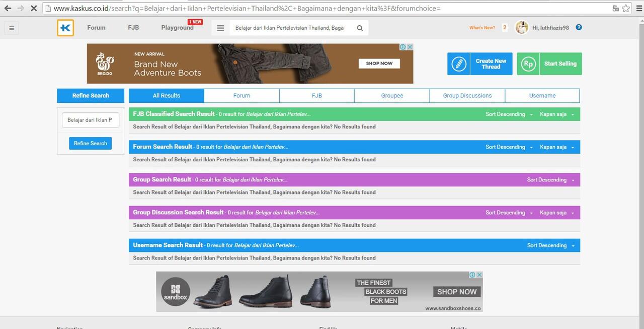Click the Username Search Result heading

168,245
